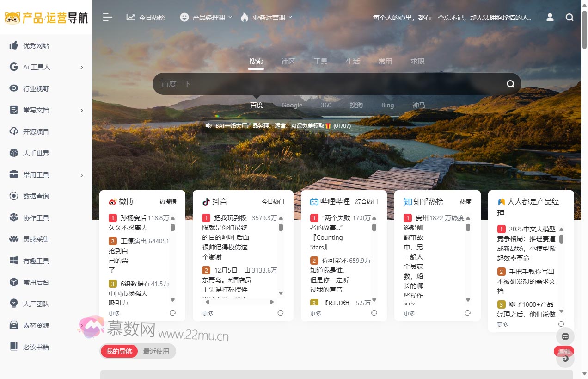Click the user account icon

click(x=550, y=17)
